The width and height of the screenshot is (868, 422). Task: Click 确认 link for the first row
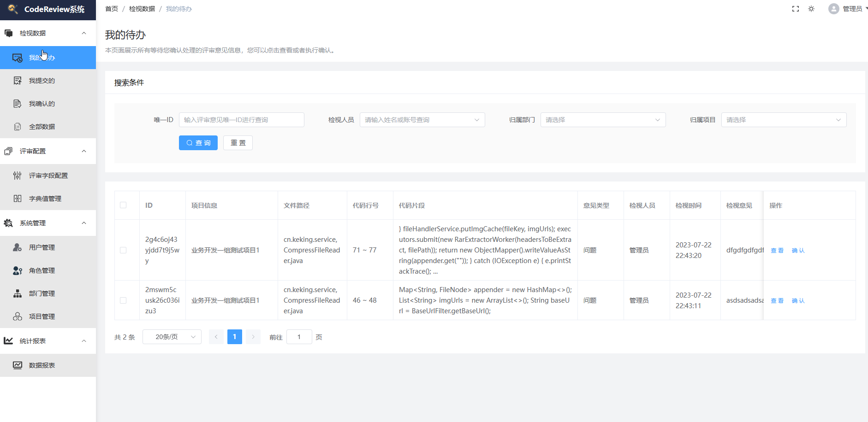[798, 251]
